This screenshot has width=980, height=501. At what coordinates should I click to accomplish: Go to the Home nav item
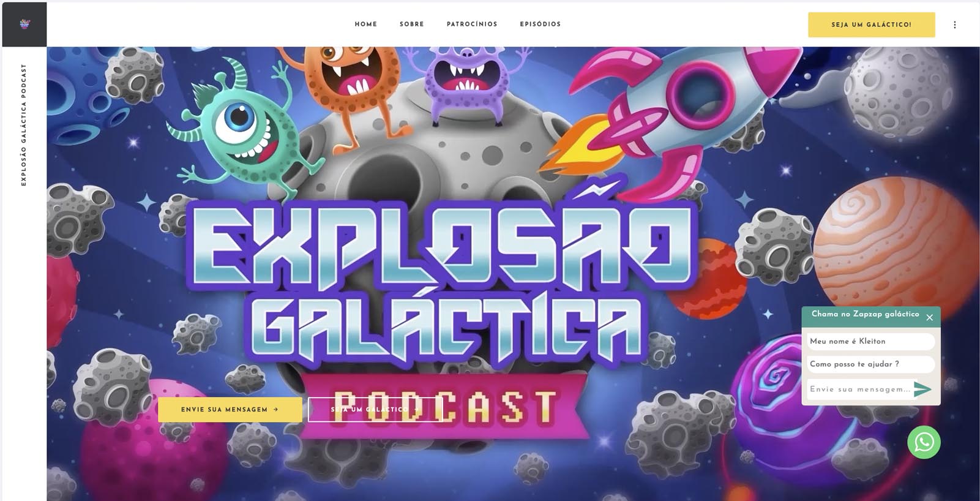(366, 24)
